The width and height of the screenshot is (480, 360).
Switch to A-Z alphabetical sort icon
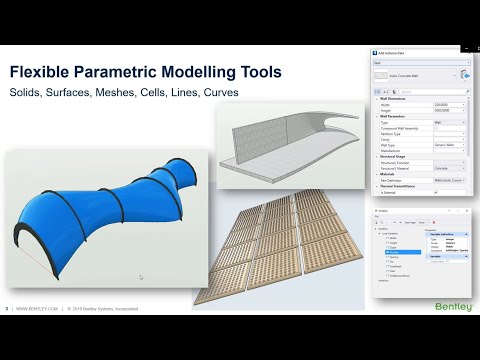pos(386,91)
